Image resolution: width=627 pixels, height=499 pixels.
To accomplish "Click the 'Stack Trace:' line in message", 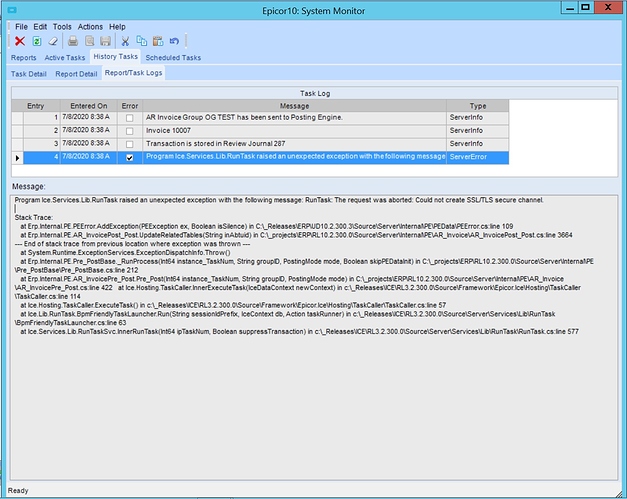I will (x=34, y=218).
